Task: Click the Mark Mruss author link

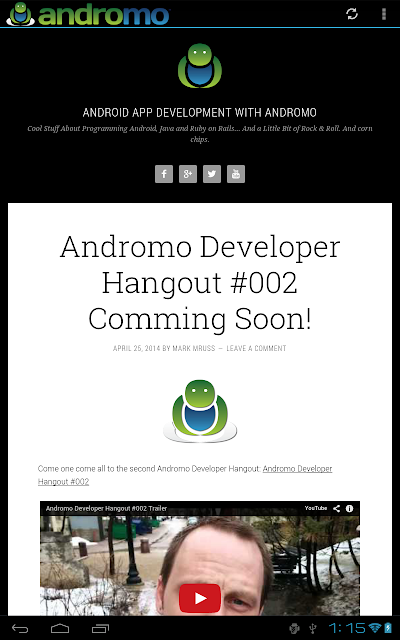Action: click(193, 348)
